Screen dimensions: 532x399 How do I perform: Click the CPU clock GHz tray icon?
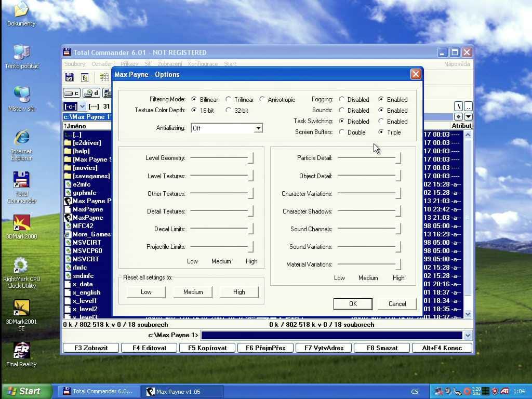click(x=476, y=391)
